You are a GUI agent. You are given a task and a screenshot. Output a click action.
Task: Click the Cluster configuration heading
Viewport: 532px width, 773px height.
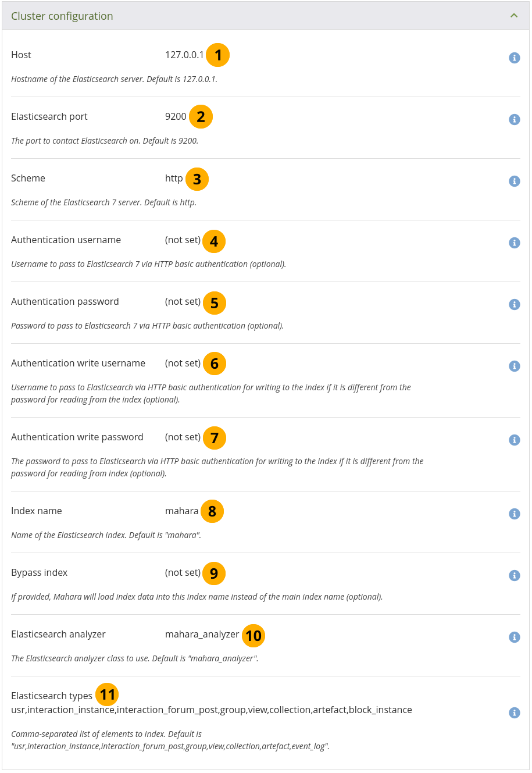[62, 16]
